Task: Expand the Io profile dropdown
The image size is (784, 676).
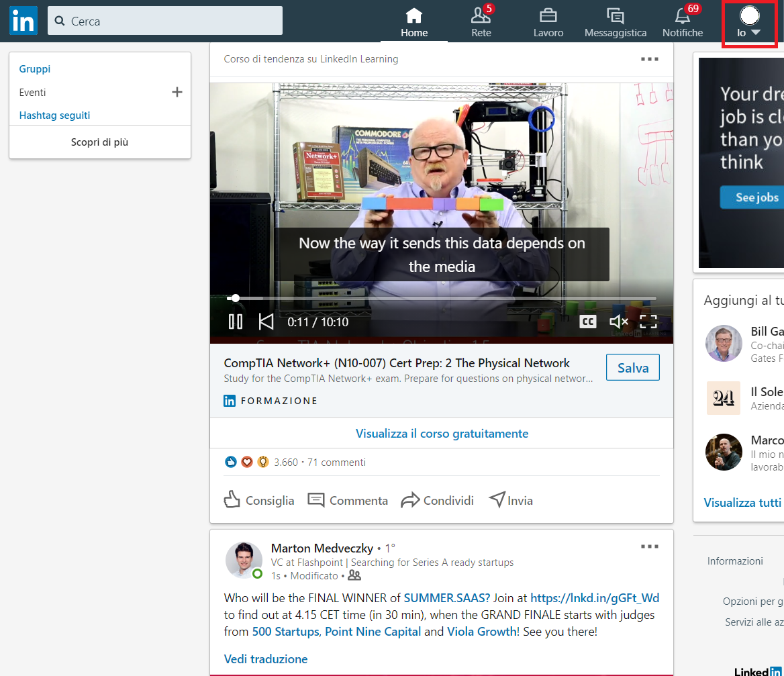Action: point(749,24)
